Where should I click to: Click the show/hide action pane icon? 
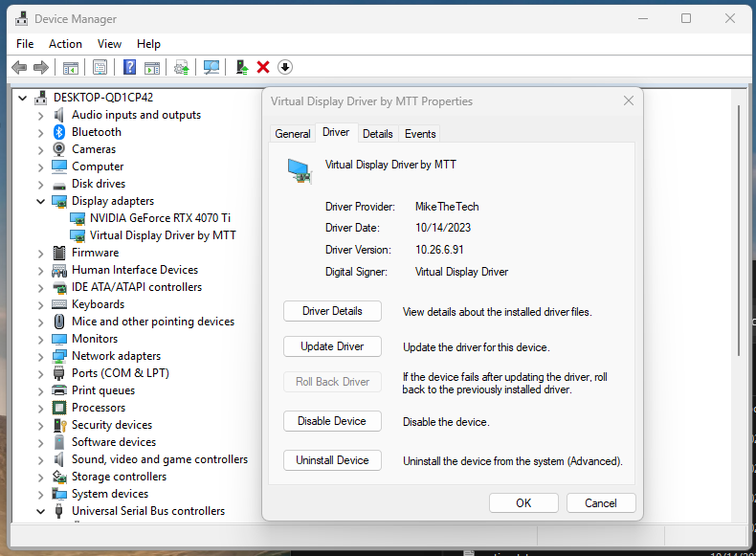152,67
